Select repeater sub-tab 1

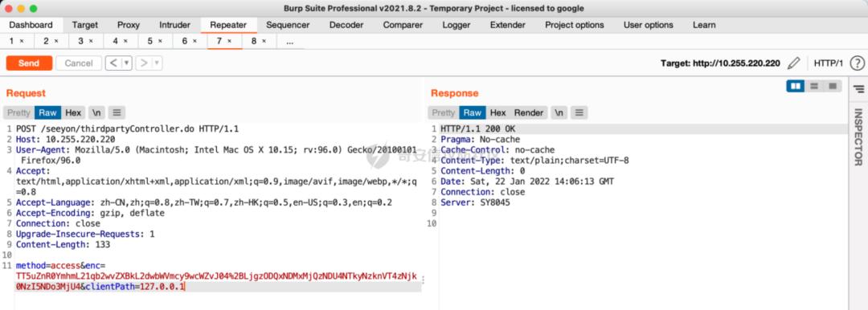click(11, 41)
